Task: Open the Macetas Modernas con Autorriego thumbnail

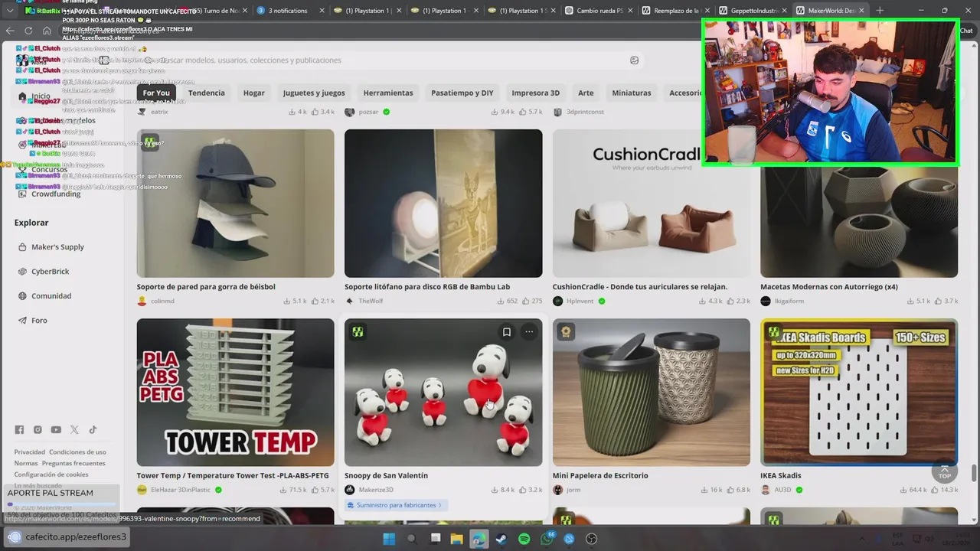Action: tap(859, 222)
